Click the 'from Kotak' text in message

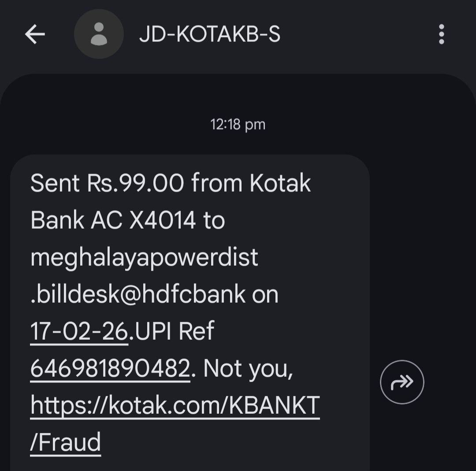[x=251, y=183]
